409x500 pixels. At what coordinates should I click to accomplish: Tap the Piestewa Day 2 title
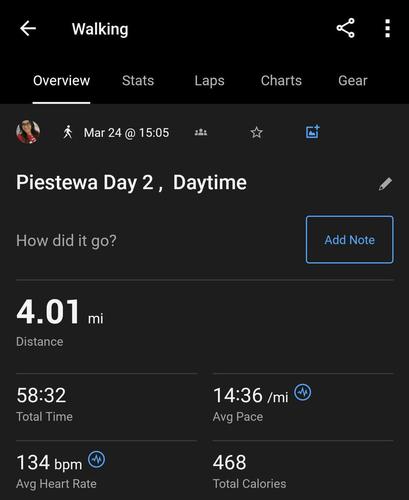coord(131,183)
